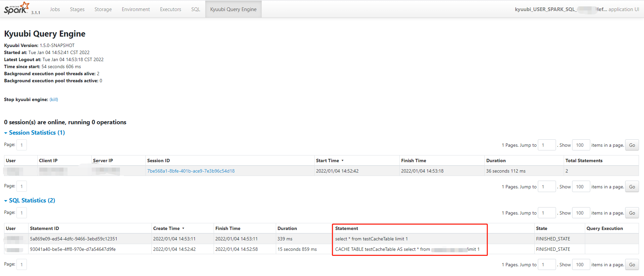
Task: Open the Jobs tab
Action: tap(55, 9)
